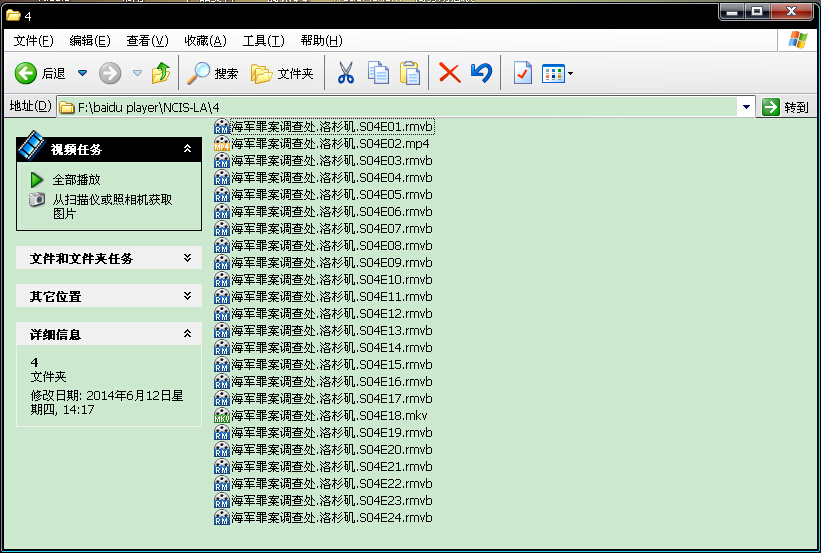Collapse the 视频任务 panel
821x553 pixels.
187,149
